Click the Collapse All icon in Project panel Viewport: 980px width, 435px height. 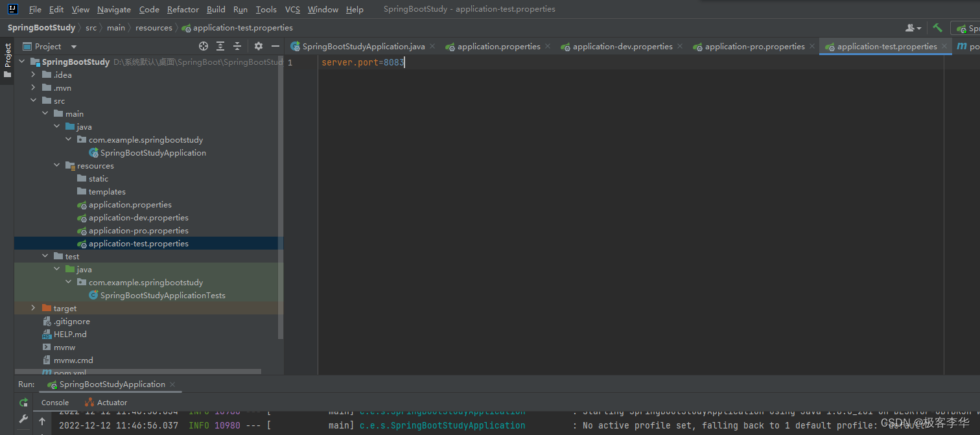tap(237, 46)
